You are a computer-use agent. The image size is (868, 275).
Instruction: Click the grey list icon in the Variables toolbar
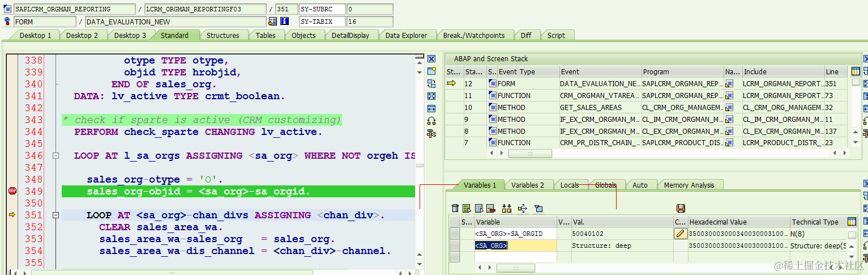(478, 209)
